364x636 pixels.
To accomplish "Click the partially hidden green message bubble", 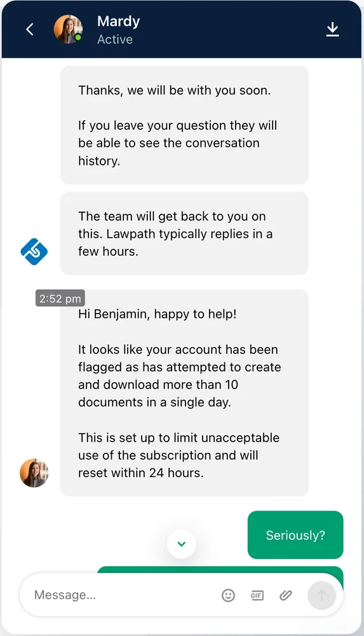I will pyautogui.click(x=220, y=570).
